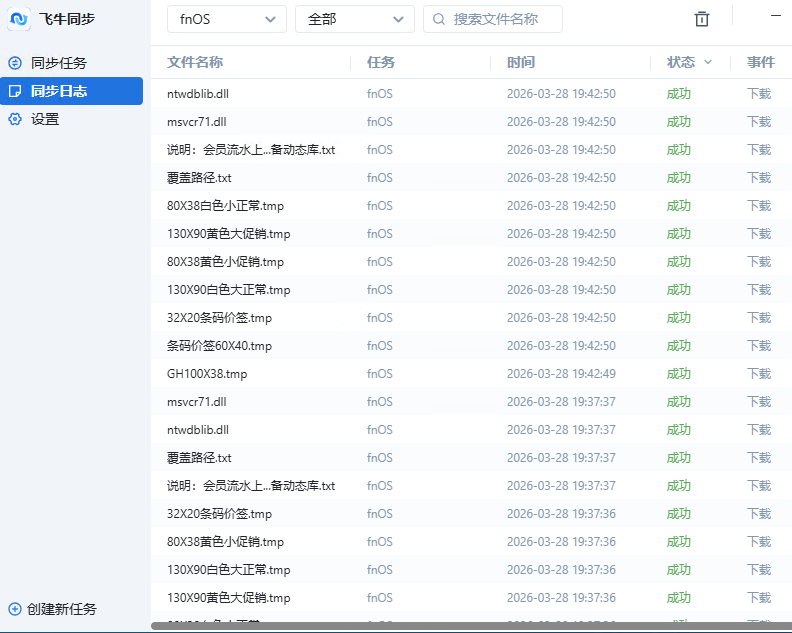Select the 条码价签60X40.tmp file name
Viewport: 792px width, 633px height.
pyautogui.click(x=219, y=346)
